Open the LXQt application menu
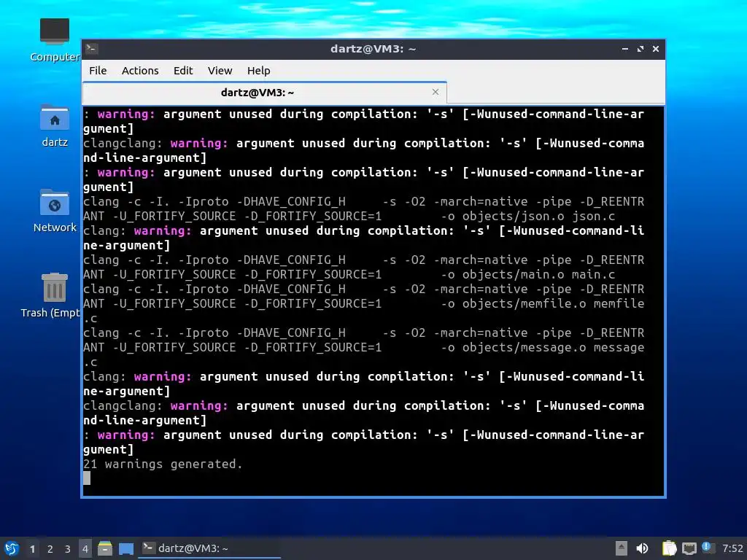747x560 pixels. (x=12, y=548)
